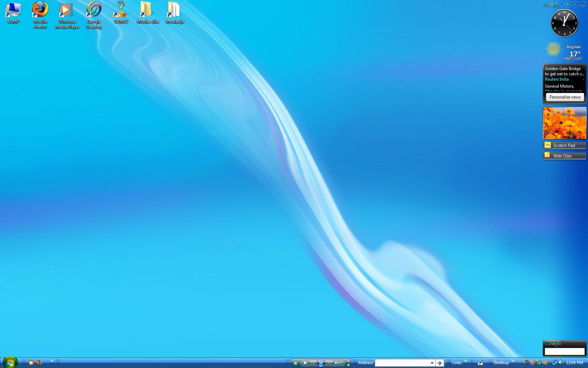Expand the Web Clips gadget
588x368 pixels.
pos(565,156)
